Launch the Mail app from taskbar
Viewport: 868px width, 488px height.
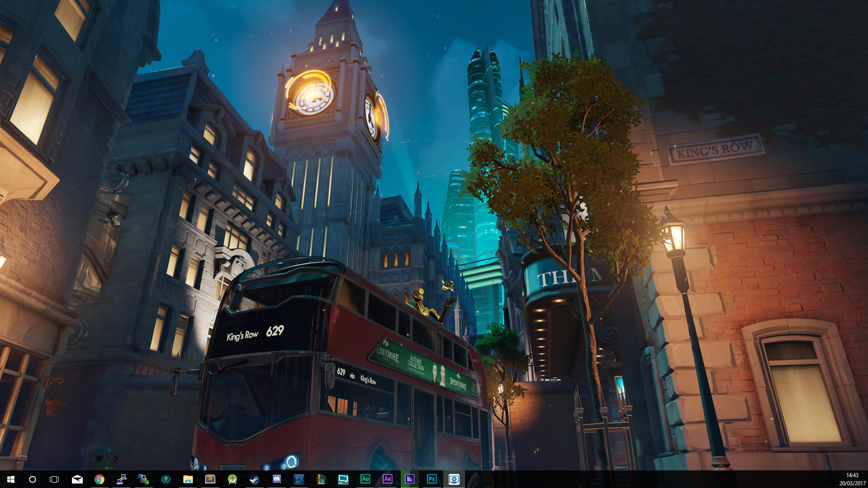[x=77, y=479]
